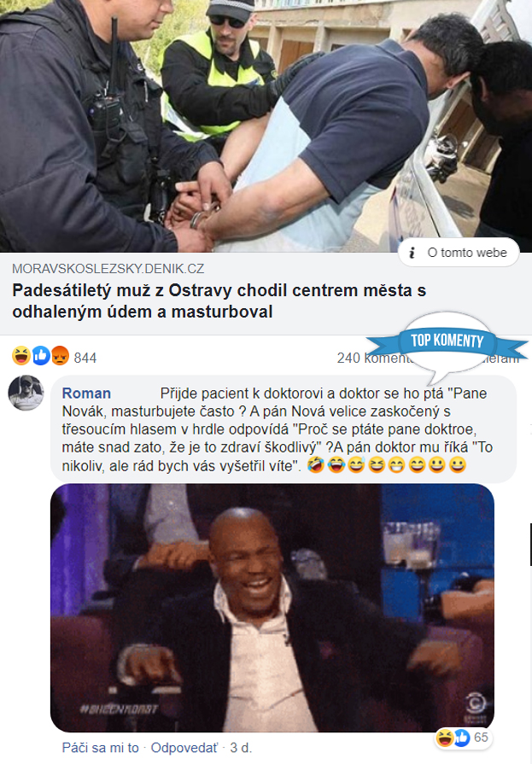Click the laughing Haha reaction on the post

click(21, 356)
